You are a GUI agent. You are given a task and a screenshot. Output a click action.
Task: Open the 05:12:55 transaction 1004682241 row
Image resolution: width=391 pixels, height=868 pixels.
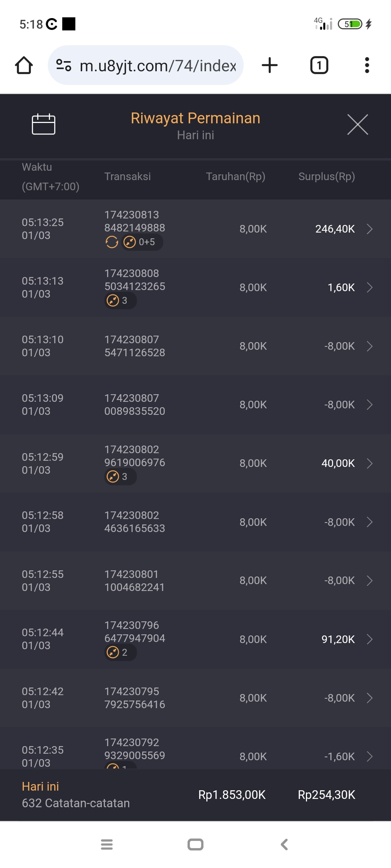coord(195,580)
